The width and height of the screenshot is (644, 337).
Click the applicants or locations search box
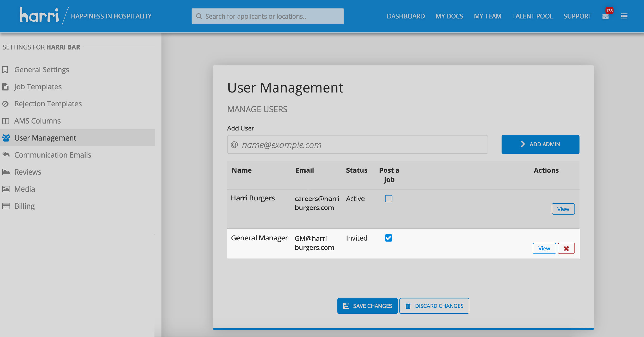(x=267, y=16)
